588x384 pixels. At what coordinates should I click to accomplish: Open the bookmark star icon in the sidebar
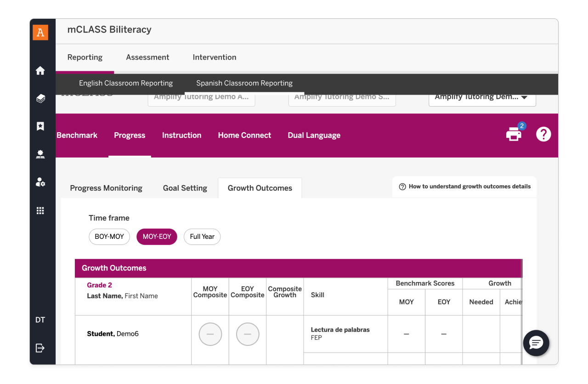click(x=40, y=126)
